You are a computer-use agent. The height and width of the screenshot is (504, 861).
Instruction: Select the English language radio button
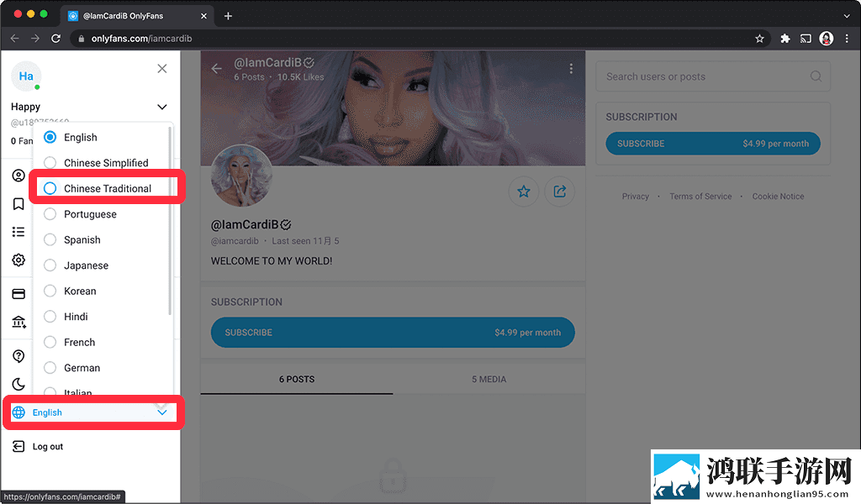[x=50, y=137]
